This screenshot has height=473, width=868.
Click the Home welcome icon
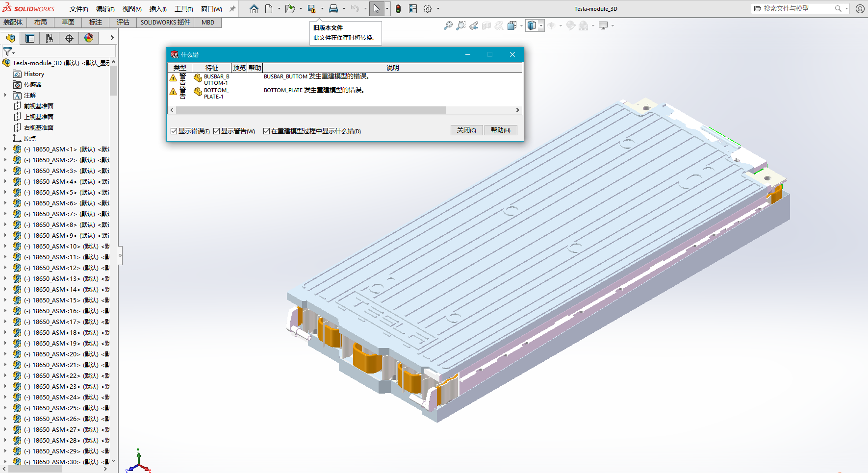click(254, 9)
